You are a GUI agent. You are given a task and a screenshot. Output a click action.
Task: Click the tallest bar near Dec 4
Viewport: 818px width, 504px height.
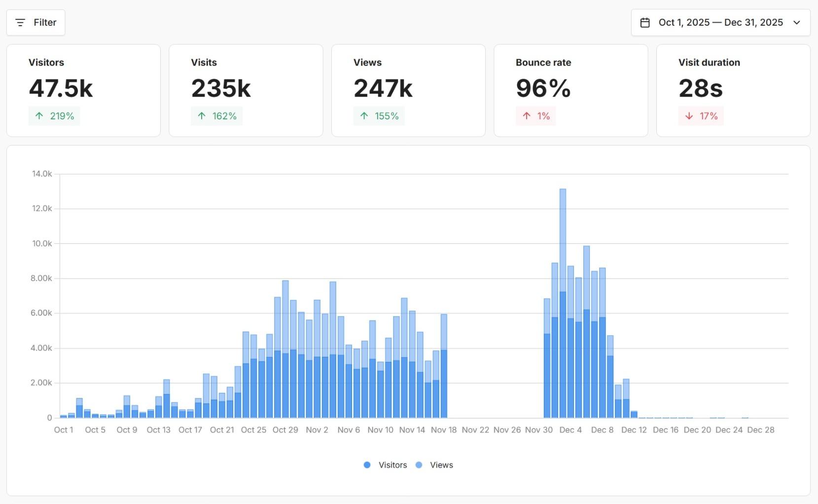(x=563, y=296)
